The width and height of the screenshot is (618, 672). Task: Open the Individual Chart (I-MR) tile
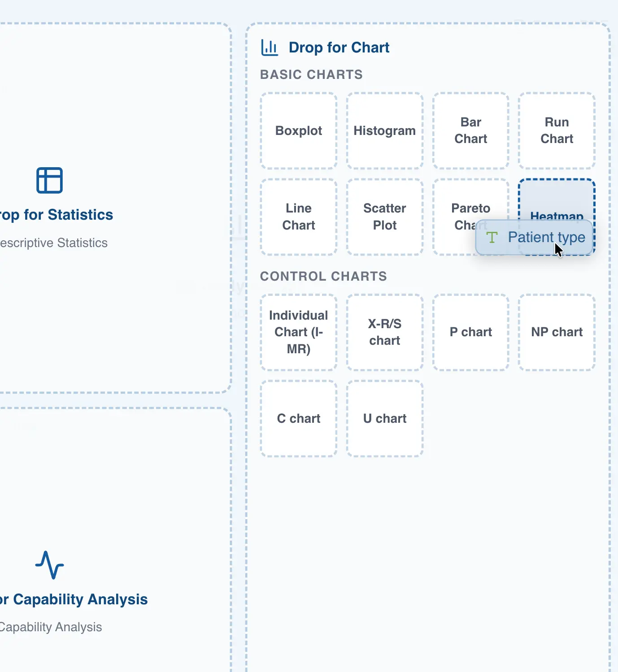(x=299, y=332)
